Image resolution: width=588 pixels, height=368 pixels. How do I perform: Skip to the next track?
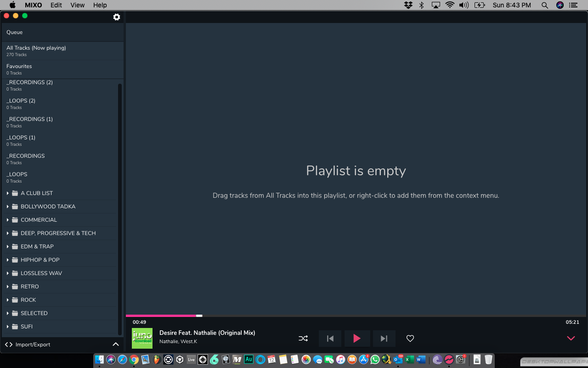point(384,339)
